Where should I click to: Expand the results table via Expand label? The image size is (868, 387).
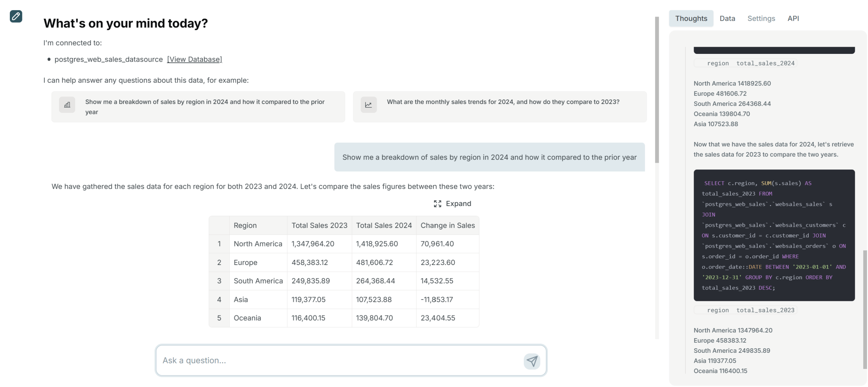point(458,204)
